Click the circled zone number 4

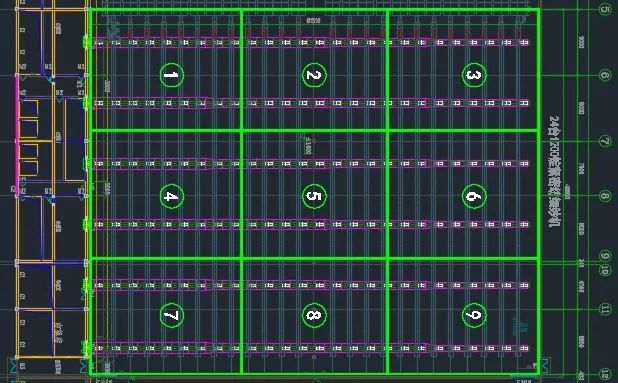pos(171,196)
